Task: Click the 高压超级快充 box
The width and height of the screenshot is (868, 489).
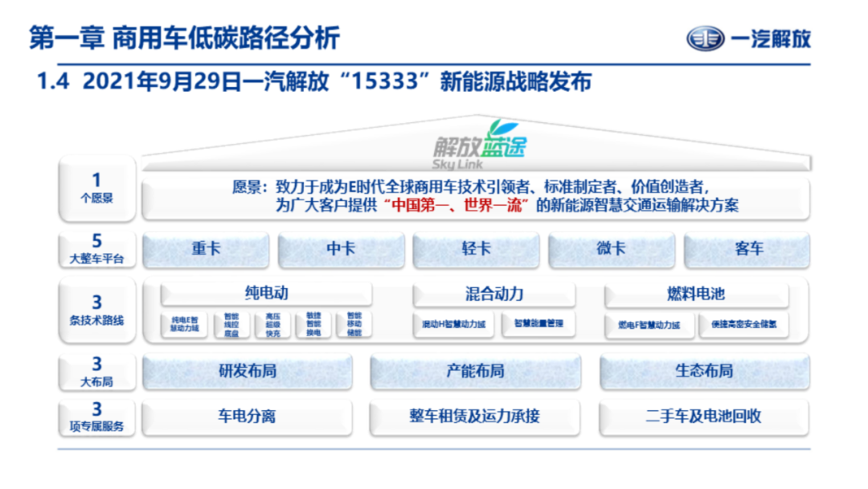Action: [273, 324]
